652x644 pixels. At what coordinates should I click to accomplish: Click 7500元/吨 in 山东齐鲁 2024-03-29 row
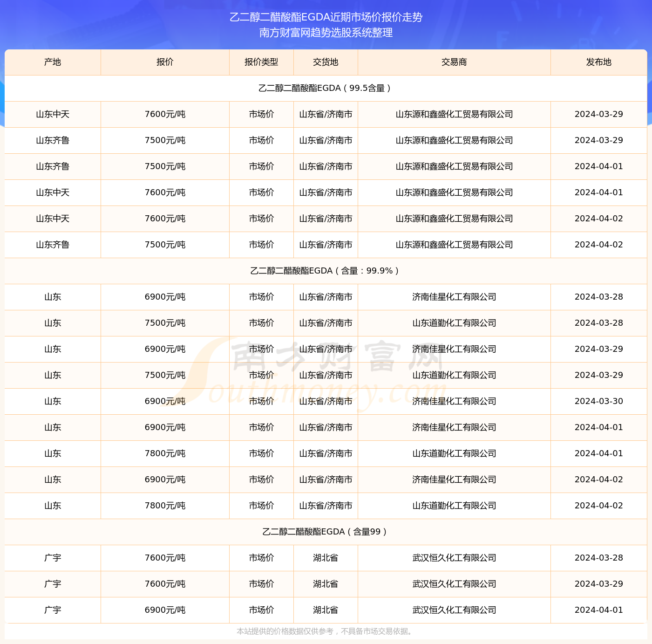click(x=165, y=140)
